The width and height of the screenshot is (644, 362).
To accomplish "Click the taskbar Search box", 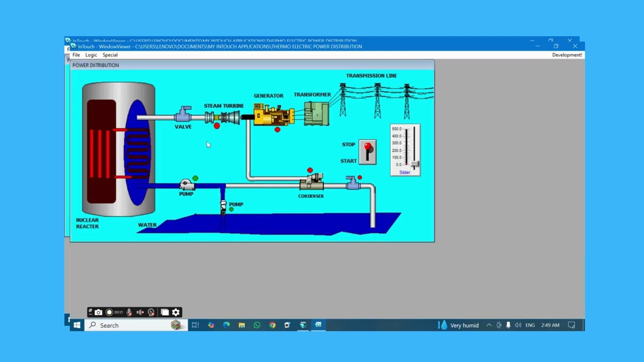I will [136, 325].
